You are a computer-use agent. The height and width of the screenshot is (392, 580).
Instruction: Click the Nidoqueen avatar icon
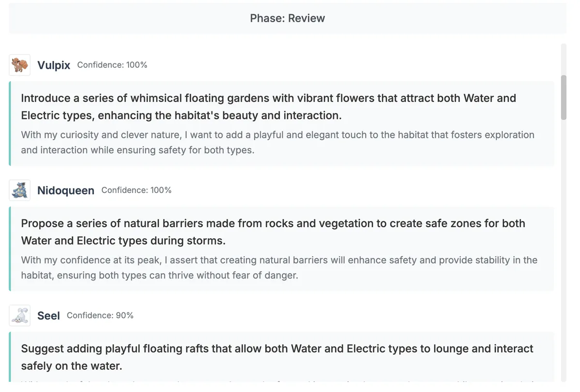(x=20, y=190)
